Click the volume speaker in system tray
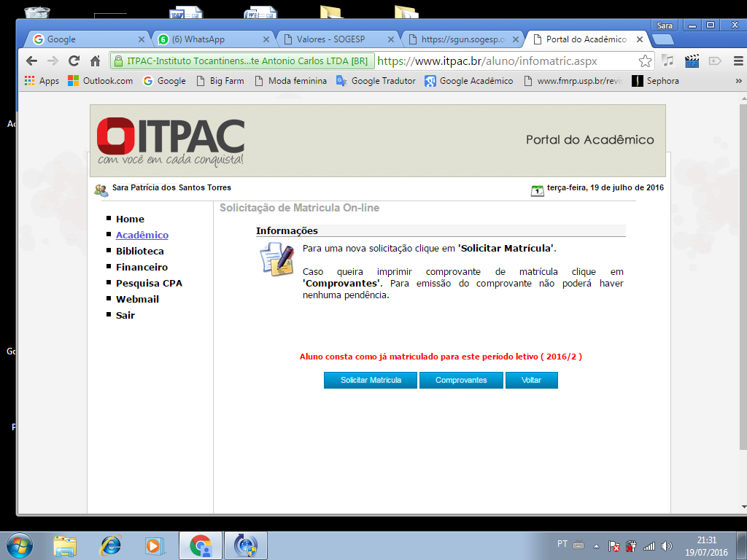The image size is (747, 560). coord(666,545)
